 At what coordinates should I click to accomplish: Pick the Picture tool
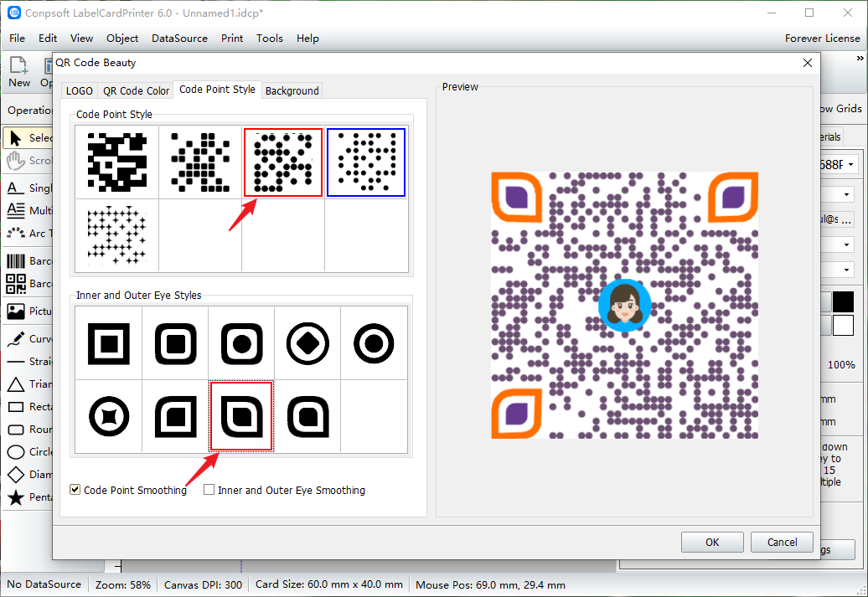pos(28,311)
